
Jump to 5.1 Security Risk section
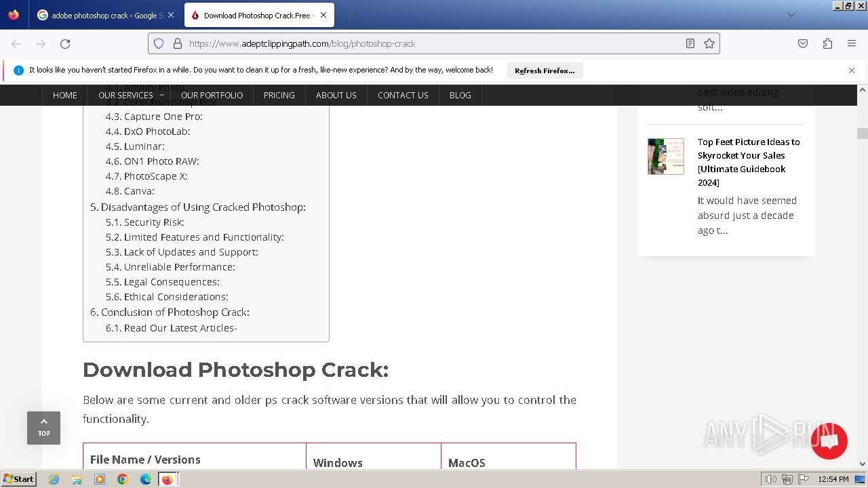coord(145,222)
